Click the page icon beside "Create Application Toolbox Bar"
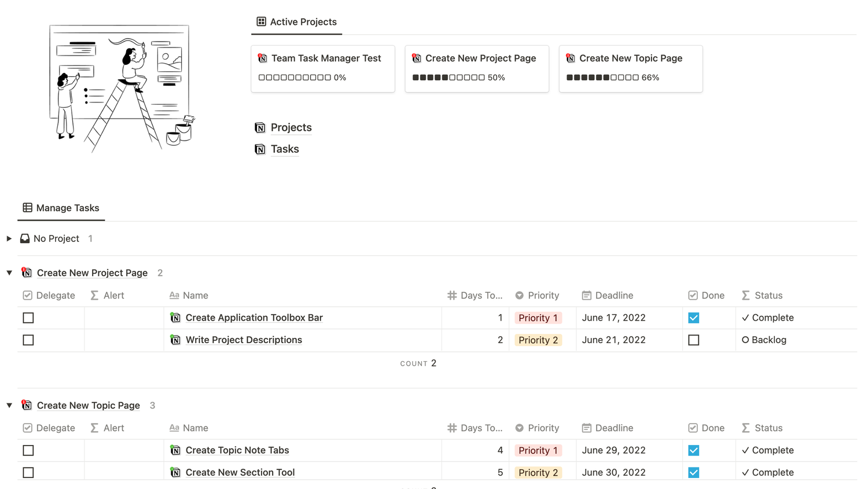The width and height of the screenshot is (868, 489). click(x=175, y=317)
